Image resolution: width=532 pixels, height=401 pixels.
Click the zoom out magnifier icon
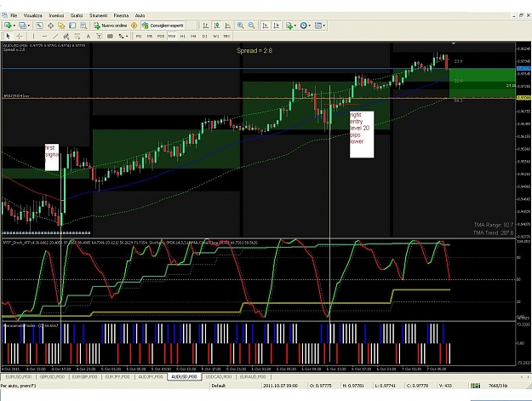(x=251, y=26)
